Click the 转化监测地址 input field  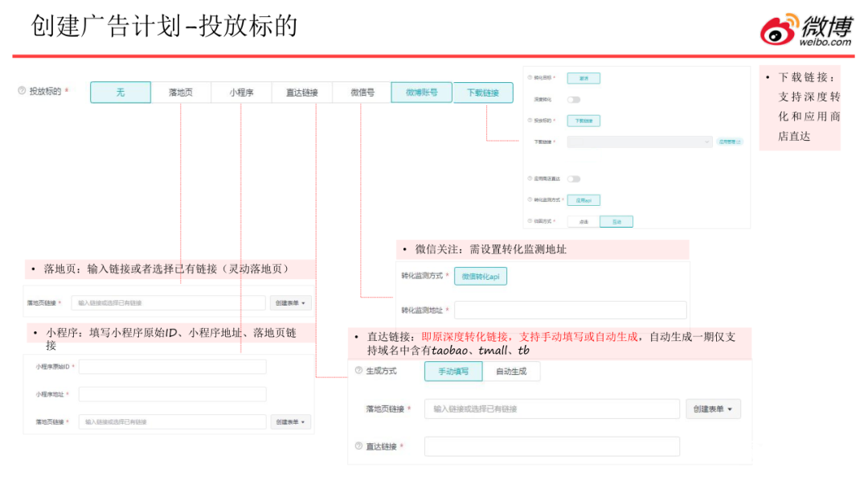571,310
